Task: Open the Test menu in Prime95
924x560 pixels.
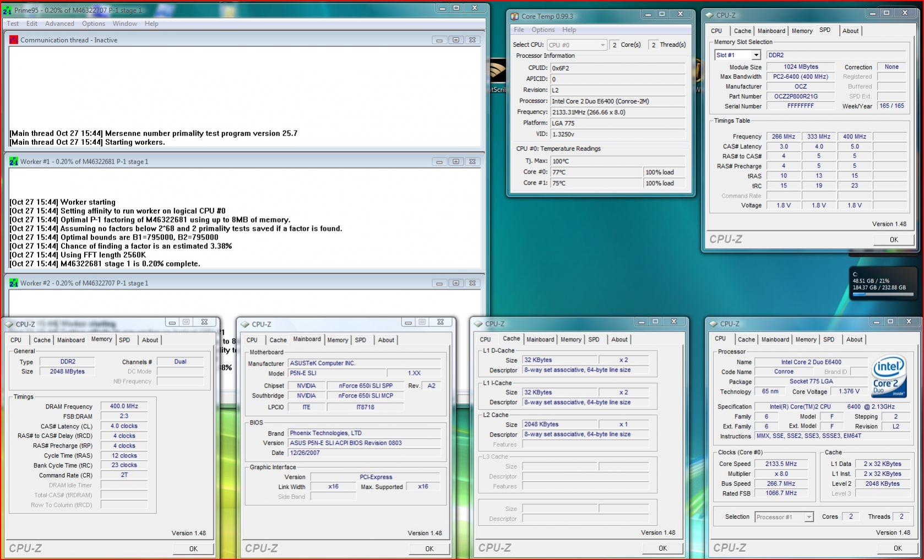Action: coord(13,24)
